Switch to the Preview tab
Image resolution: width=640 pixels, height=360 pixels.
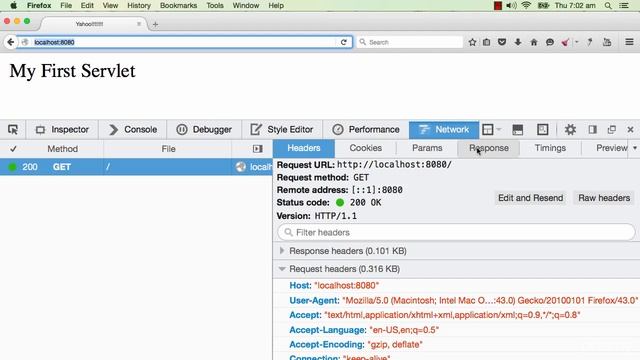pos(611,148)
